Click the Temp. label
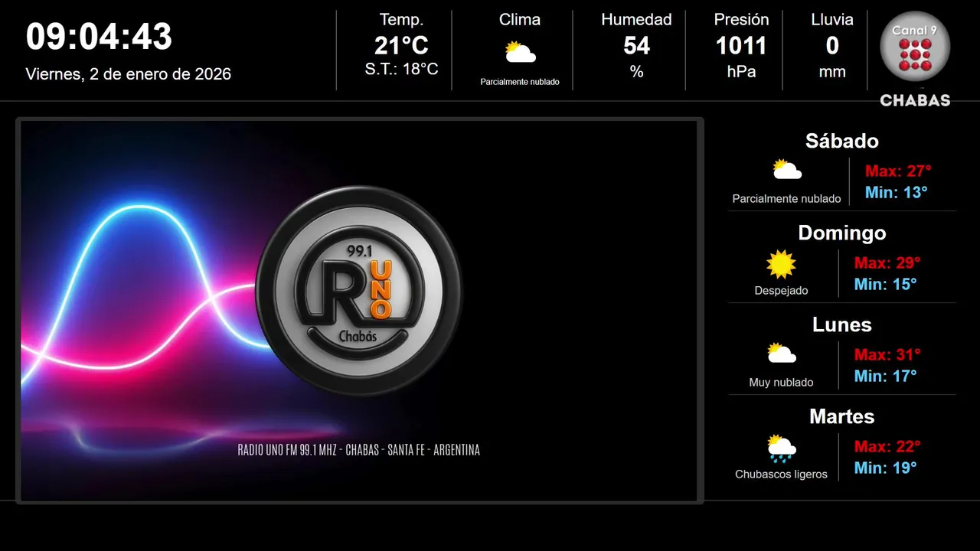 click(x=401, y=20)
